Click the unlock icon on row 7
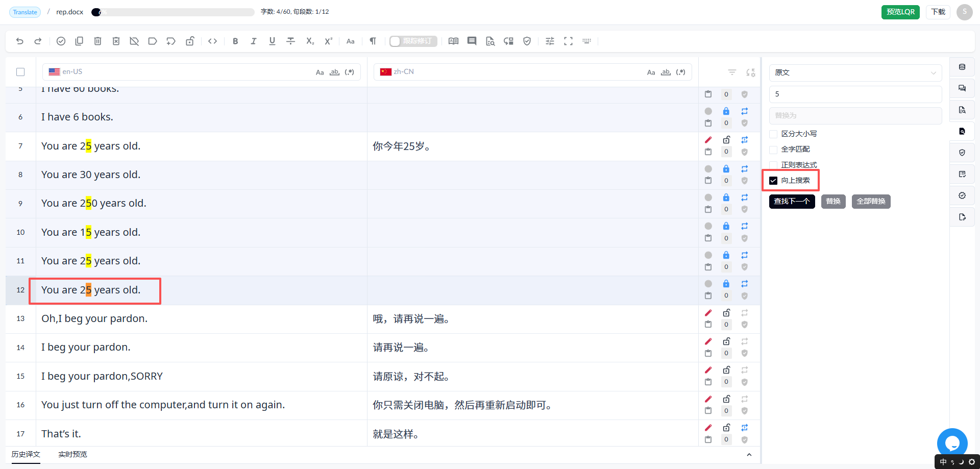Image resolution: width=980 pixels, height=469 pixels. 726,140
